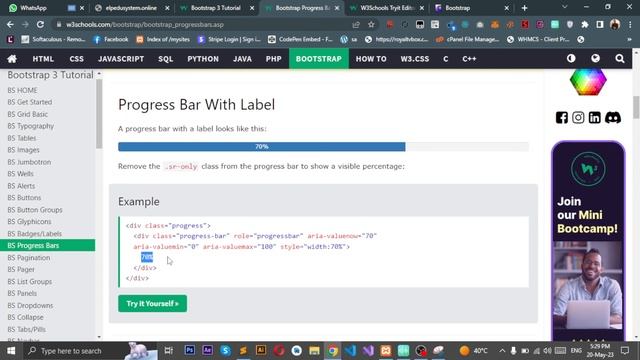Open BS Pagination sidebar link
Screen dimensions: 640x360
pos(29,258)
